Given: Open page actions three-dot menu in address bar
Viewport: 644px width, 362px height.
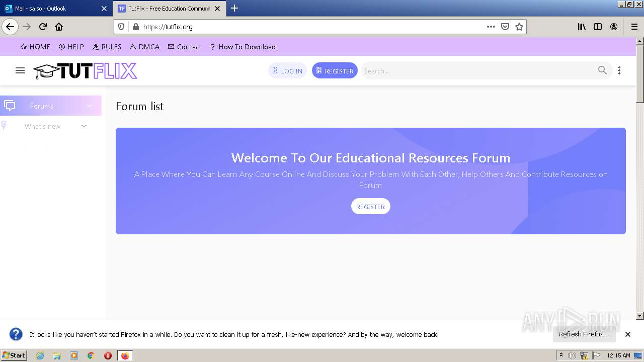Looking at the screenshot, I should (x=491, y=27).
